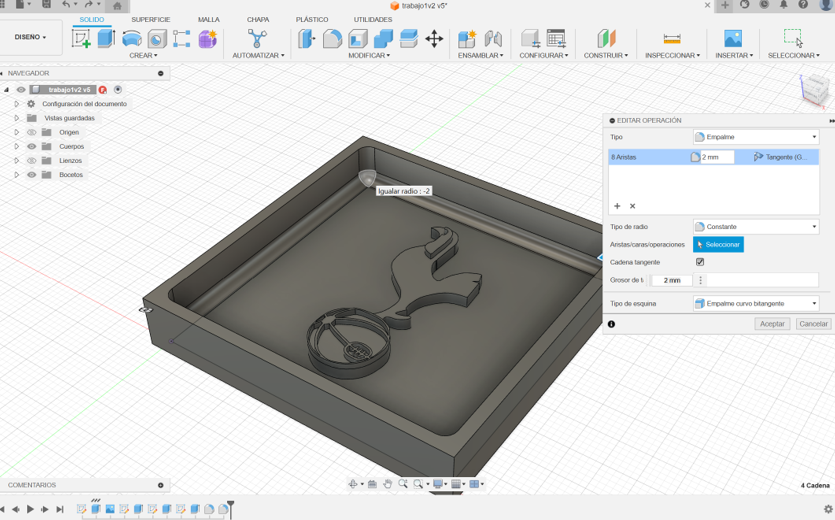Select the Revolve tool

(x=132, y=39)
